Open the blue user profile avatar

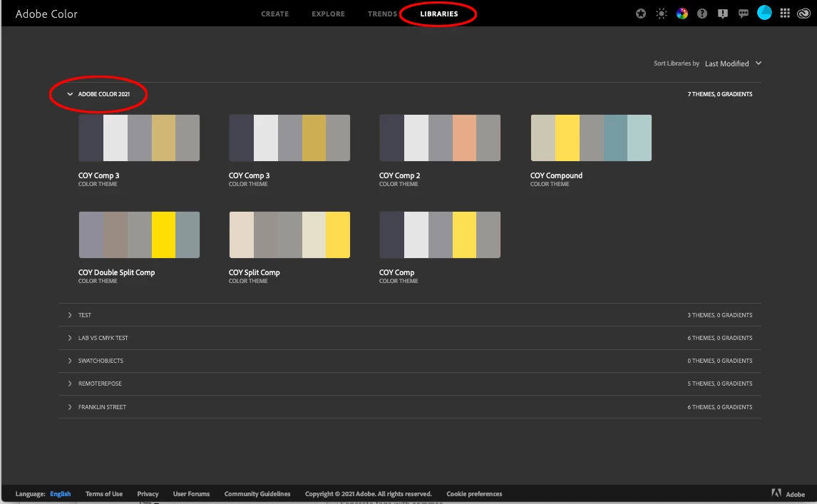[764, 13]
